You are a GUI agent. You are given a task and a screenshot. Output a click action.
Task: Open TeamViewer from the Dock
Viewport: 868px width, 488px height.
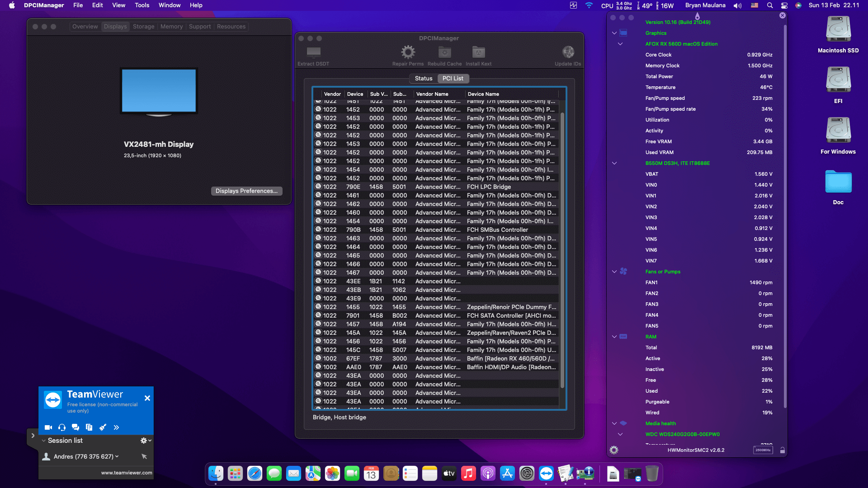click(546, 474)
